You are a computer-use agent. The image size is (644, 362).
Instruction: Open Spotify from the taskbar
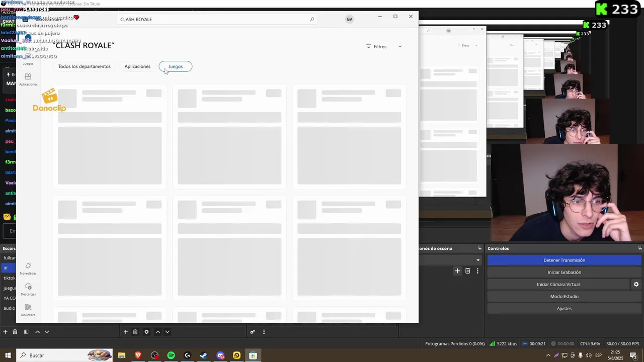point(171,355)
